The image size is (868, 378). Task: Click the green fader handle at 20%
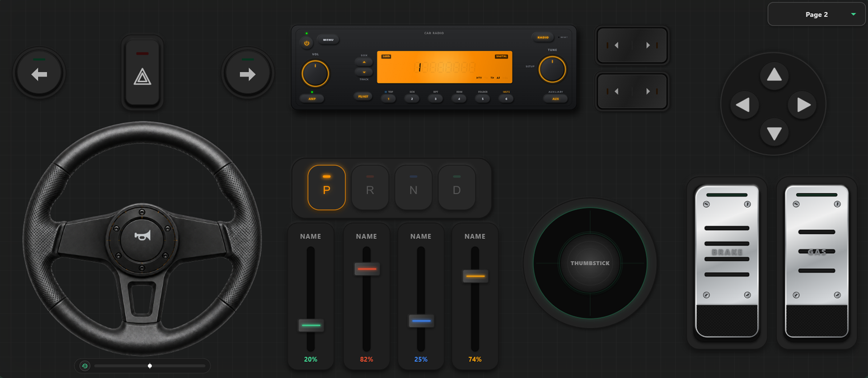tap(311, 326)
